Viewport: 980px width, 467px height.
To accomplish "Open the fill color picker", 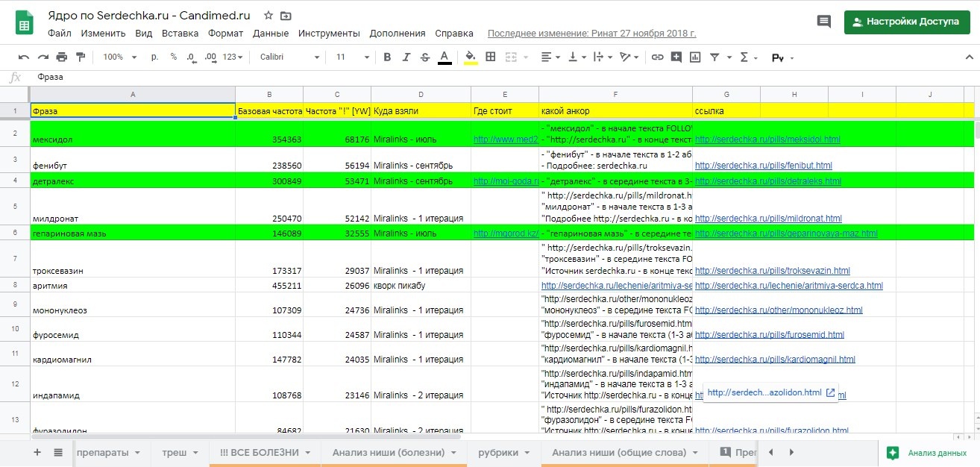I will (x=471, y=57).
